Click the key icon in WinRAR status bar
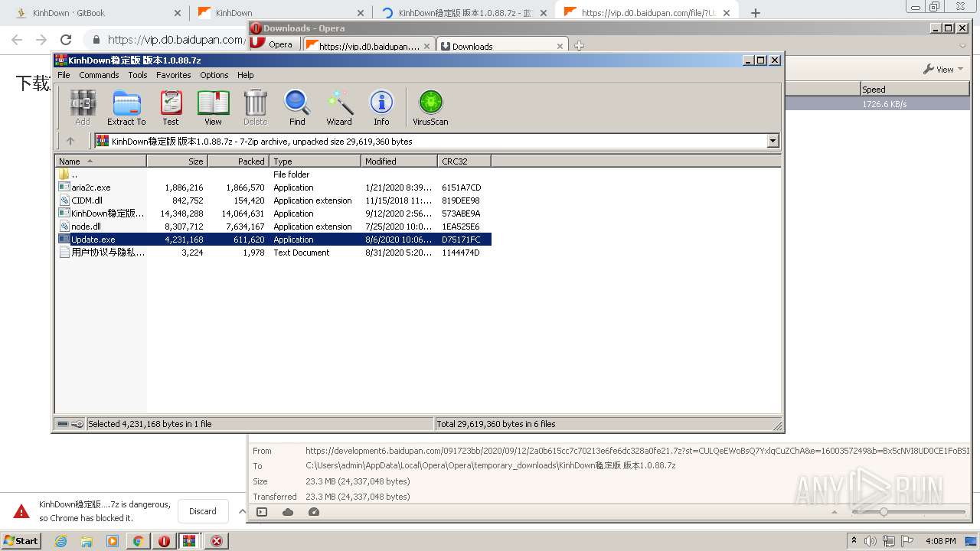The width and height of the screenshot is (980, 551). click(x=77, y=423)
